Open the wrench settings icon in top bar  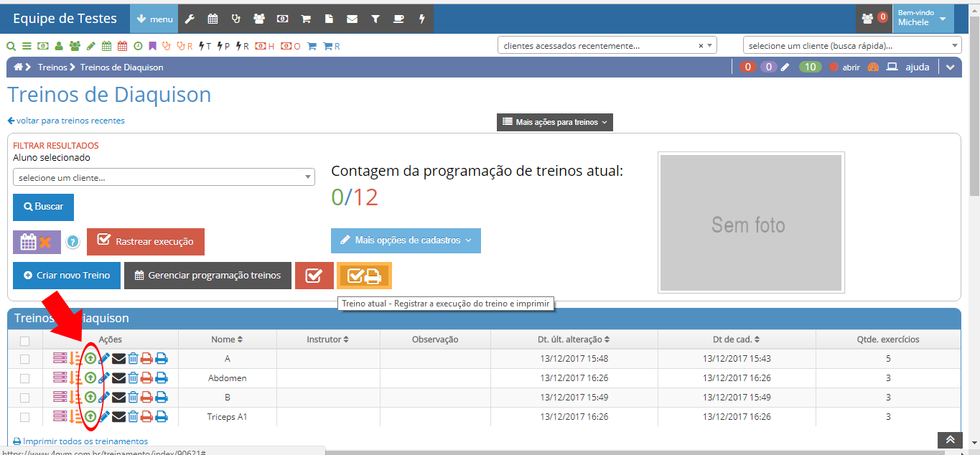(x=190, y=19)
